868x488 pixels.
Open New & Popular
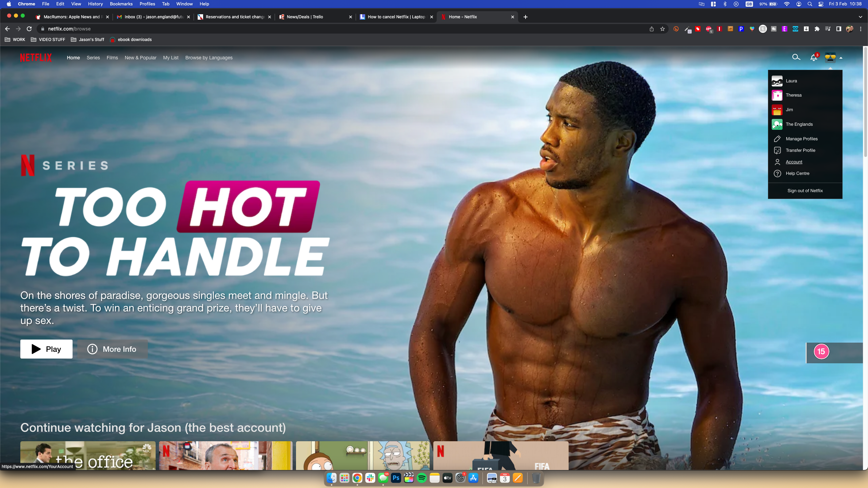140,58
